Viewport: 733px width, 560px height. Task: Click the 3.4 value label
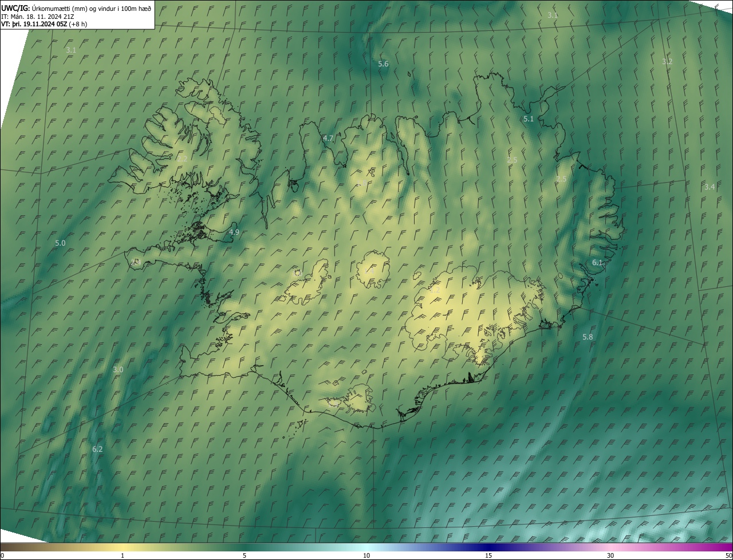(x=710, y=187)
